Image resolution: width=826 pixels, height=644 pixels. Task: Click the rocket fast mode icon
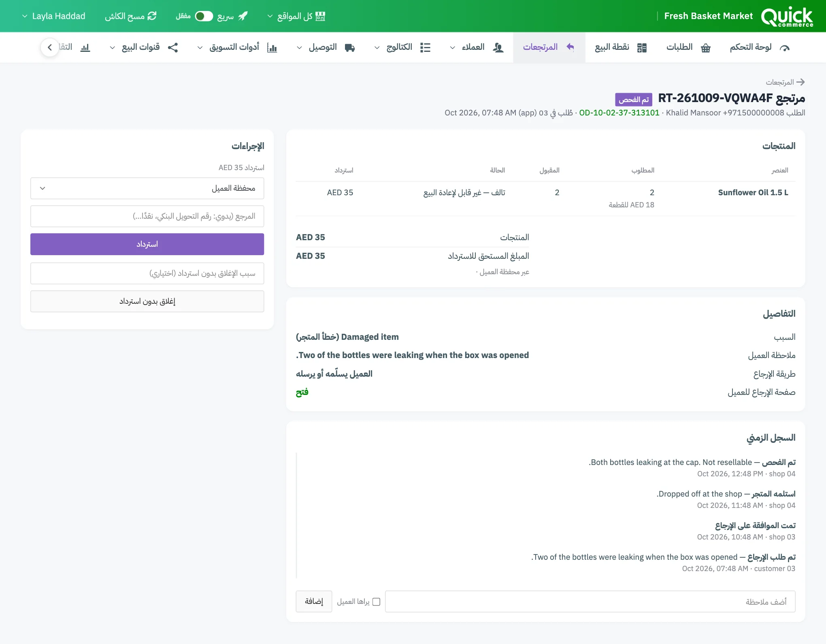point(243,16)
